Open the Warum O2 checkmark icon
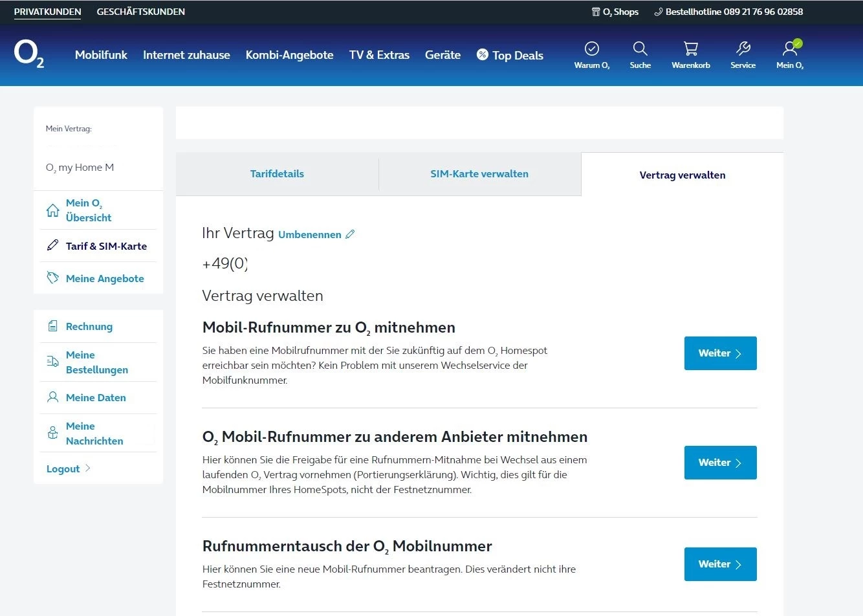863x616 pixels. pyautogui.click(x=592, y=49)
